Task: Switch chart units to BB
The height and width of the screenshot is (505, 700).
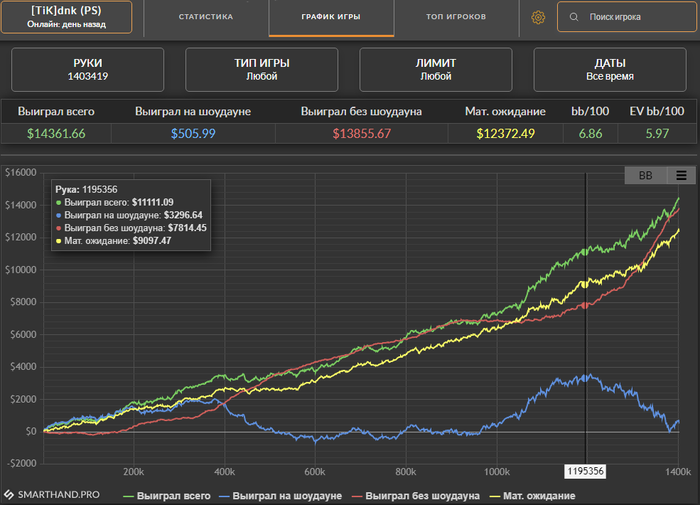Action: click(x=646, y=175)
